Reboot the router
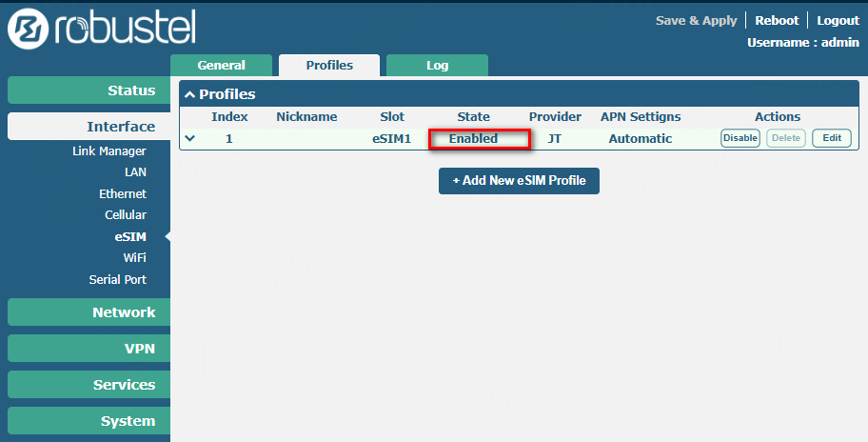The image size is (868, 442). (777, 20)
